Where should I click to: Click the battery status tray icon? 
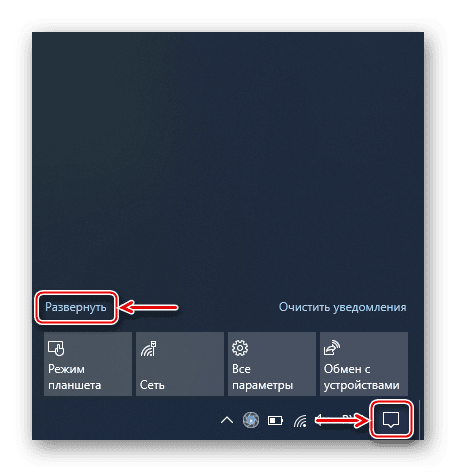[x=275, y=420]
